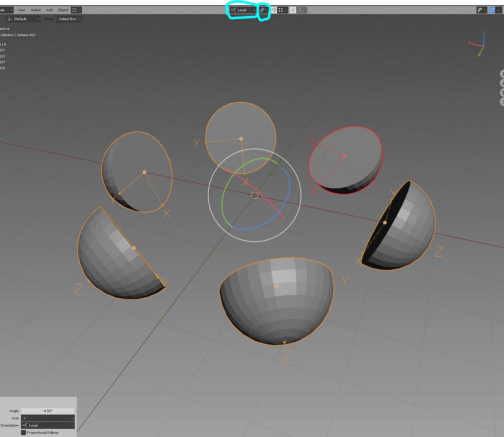Click the 'Sphere.002' collection text

click(26, 35)
